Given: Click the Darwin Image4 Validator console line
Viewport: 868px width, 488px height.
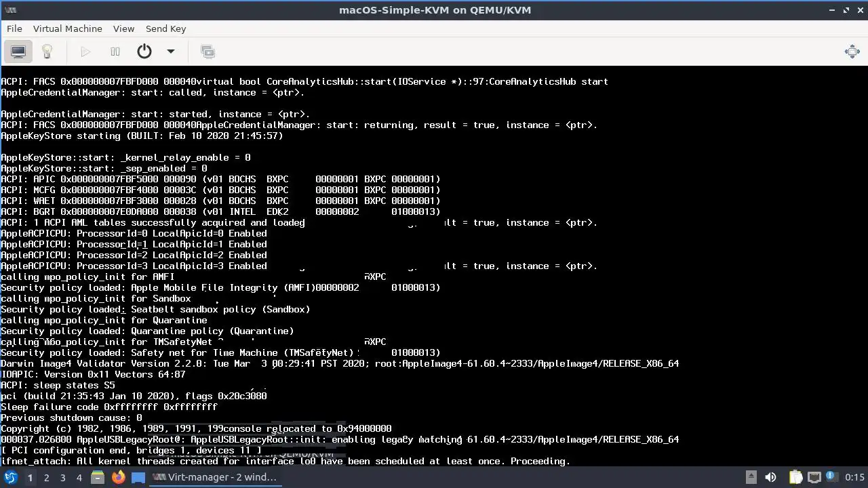Looking at the screenshot, I should [x=340, y=363].
